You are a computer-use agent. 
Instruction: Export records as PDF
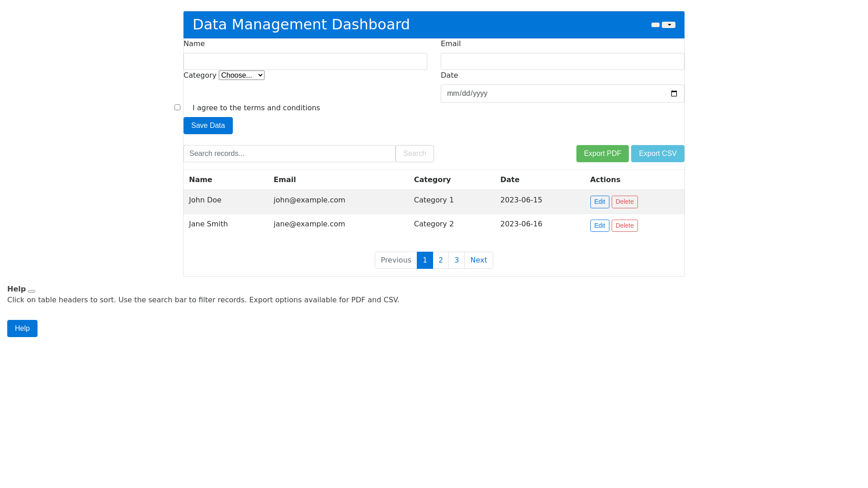pyautogui.click(x=602, y=154)
